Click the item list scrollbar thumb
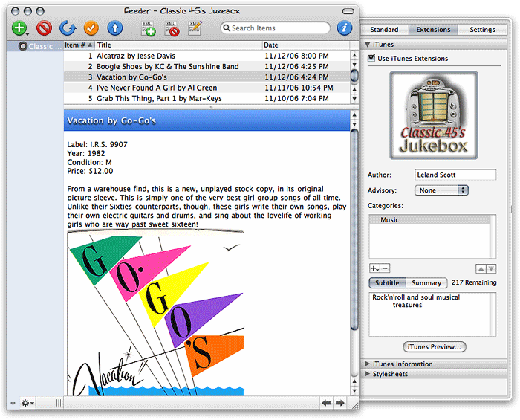 coord(354,75)
